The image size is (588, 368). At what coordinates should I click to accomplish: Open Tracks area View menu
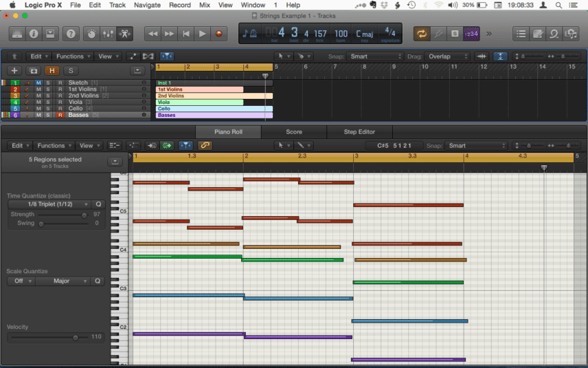pos(108,56)
